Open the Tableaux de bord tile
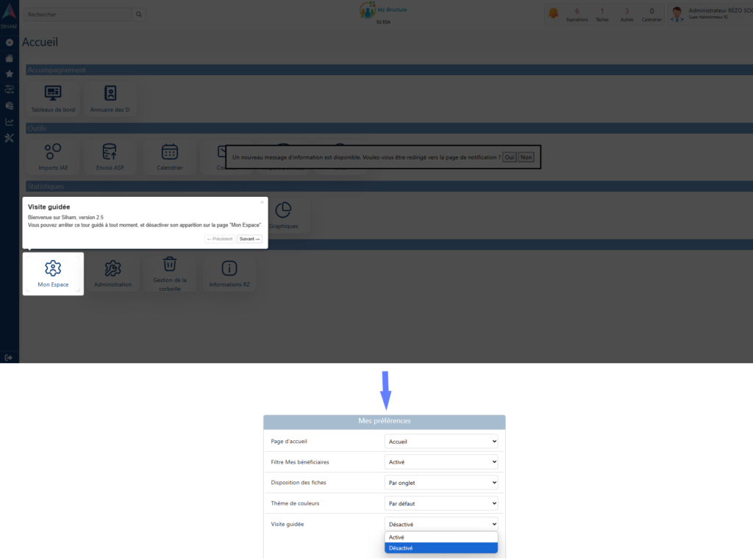The height and width of the screenshot is (560, 753). pos(53,98)
